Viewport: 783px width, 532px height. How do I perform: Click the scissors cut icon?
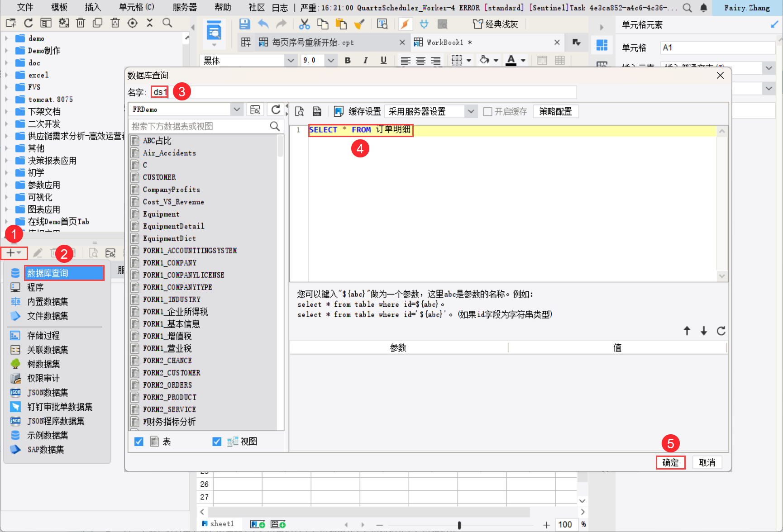point(305,24)
